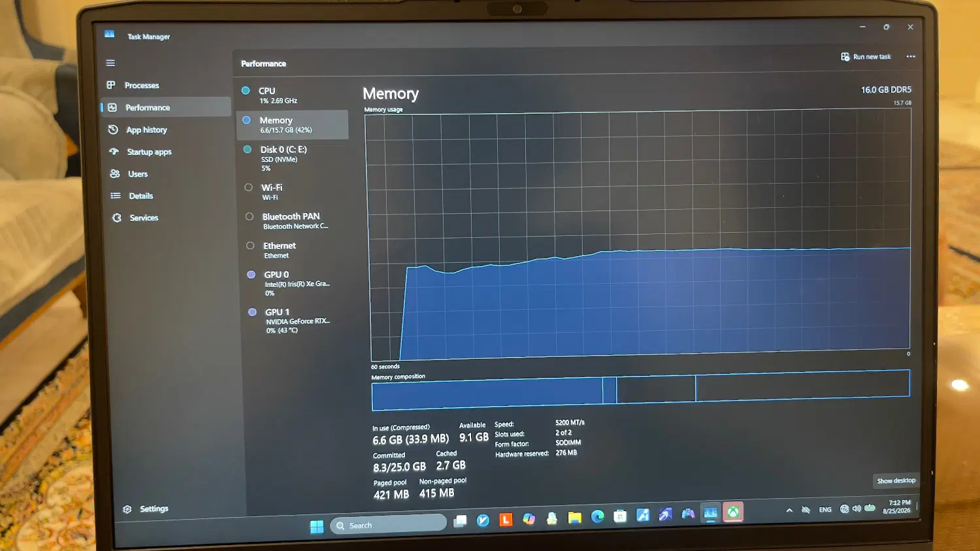Click the In use 6.6 GB value
This screenshot has height=551, width=980.
(410, 439)
